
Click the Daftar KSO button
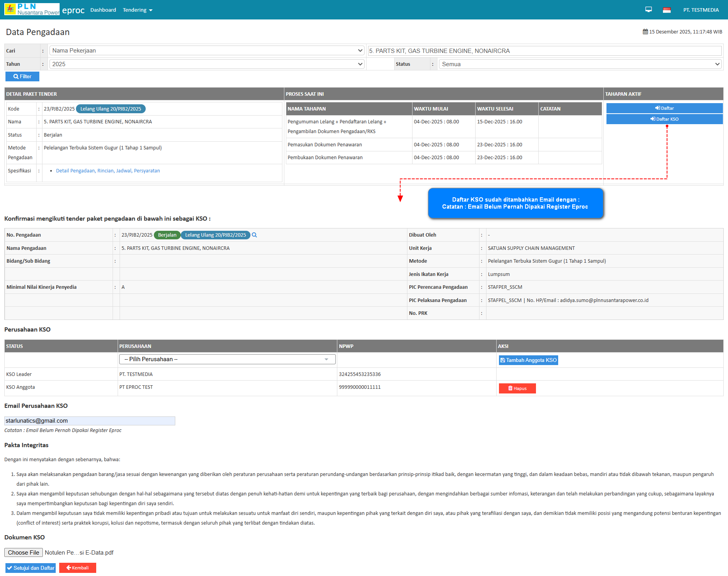point(664,119)
